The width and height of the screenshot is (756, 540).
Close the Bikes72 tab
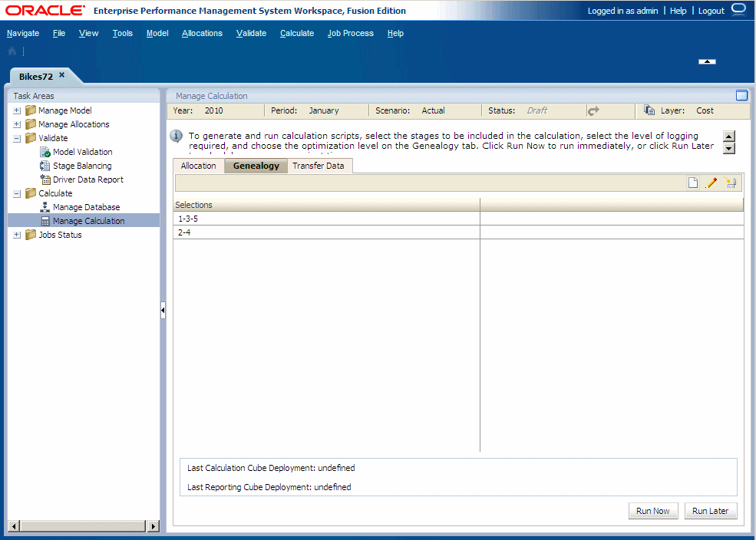click(61, 74)
